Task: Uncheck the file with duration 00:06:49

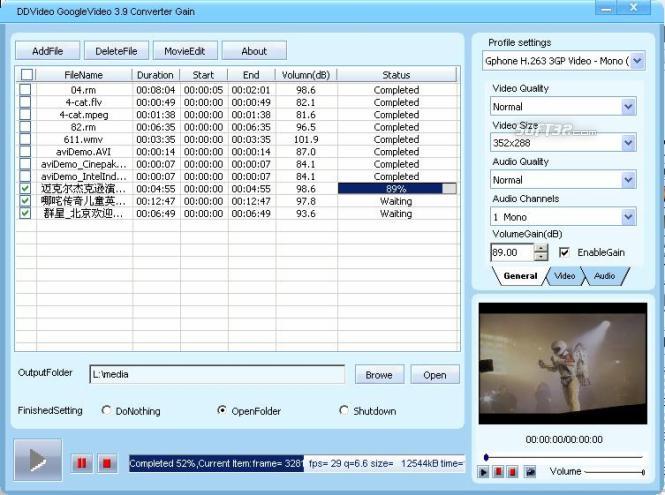Action: 25,213
